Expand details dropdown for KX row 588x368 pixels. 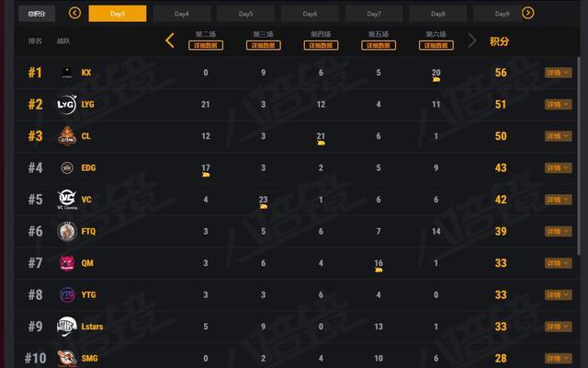[x=558, y=73]
